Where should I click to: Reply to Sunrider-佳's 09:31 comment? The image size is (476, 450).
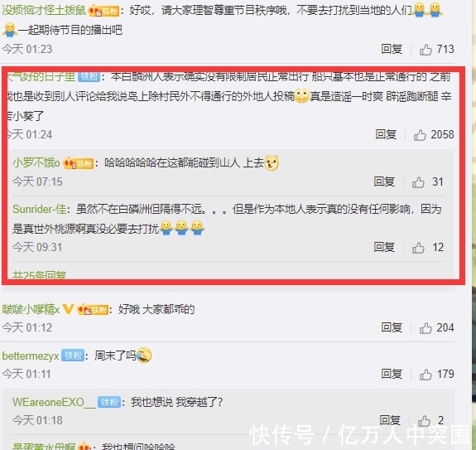(x=384, y=247)
